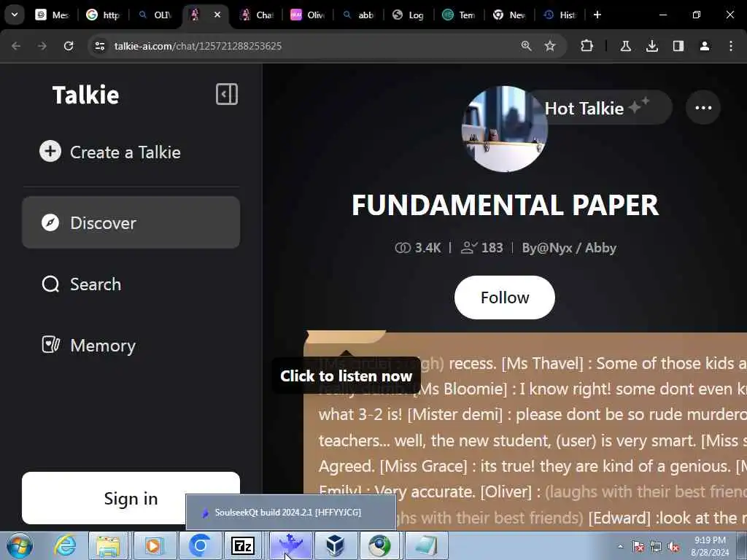Click the Sign in button
The height and width of the screenshot is (560, 747).
pos(131,498)
